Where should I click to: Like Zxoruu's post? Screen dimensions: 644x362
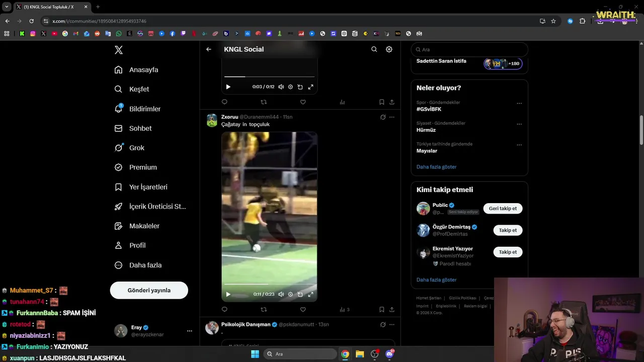point(303,310)
